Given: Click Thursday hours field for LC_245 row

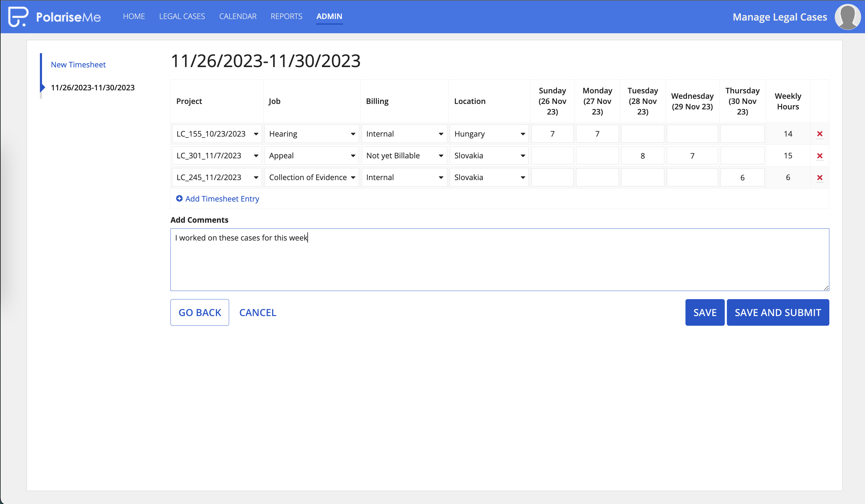Looking at the screenshot, I should coord(743,177).
